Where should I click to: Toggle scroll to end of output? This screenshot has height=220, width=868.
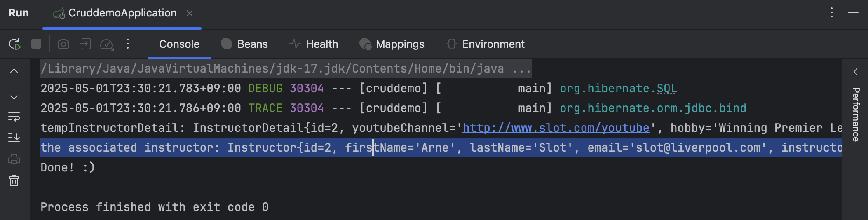click(14, 138)
